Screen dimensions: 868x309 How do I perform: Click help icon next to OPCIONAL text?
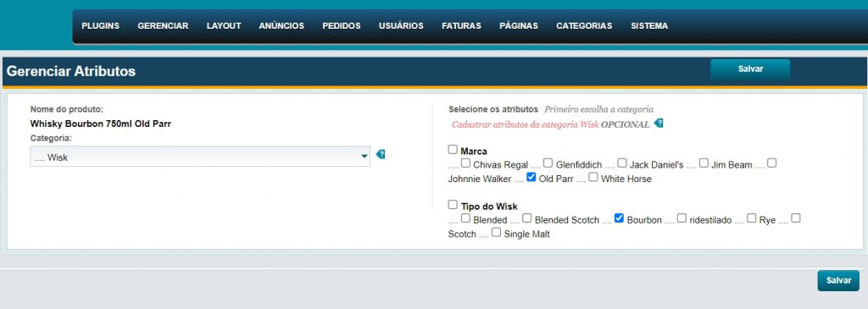(x=658, y=123)
